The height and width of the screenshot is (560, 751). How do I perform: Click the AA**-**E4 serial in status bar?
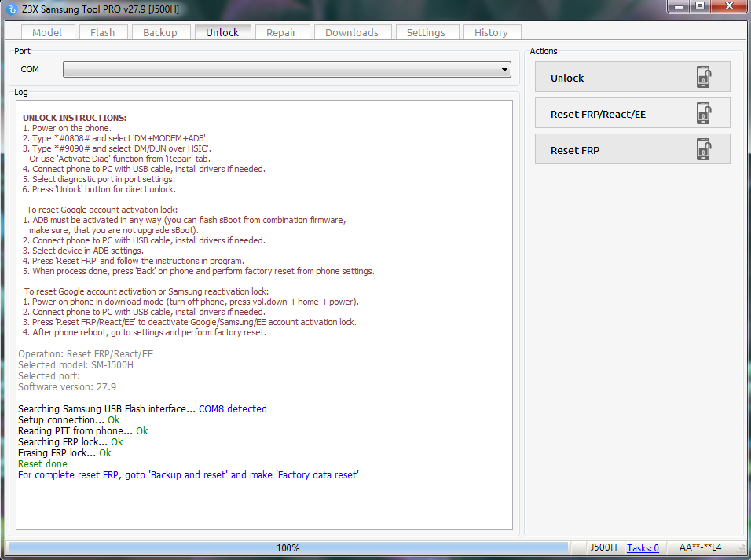point(700,547)
